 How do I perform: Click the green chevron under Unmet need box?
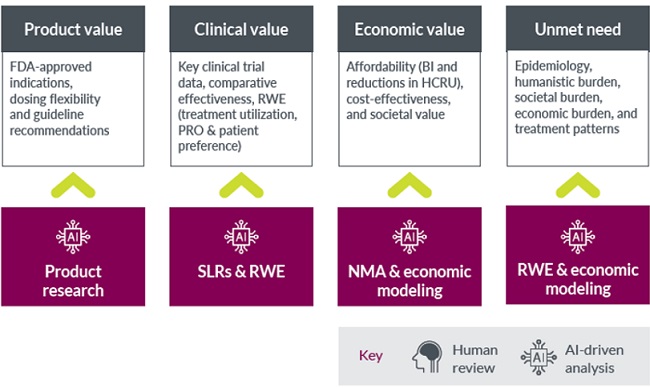click(578, 185)
